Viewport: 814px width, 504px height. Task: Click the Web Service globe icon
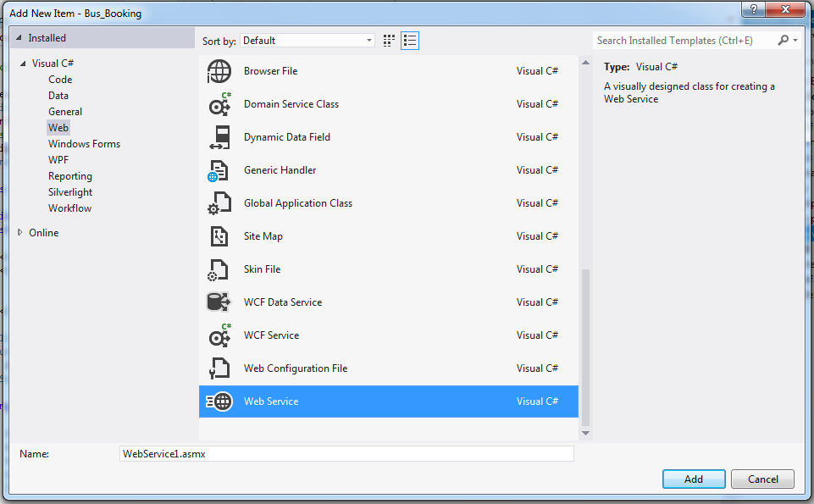(219, 402)
